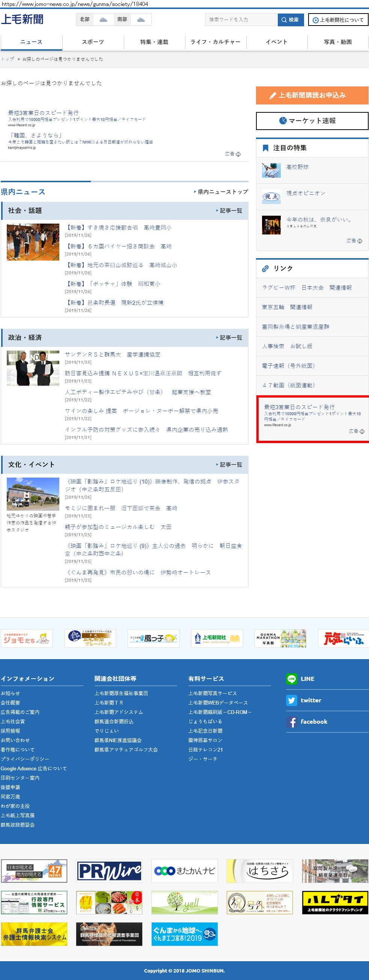Click the 検索 search button
Image resolution: width=369 pixels, height=980 pixels.
[291, 20]
